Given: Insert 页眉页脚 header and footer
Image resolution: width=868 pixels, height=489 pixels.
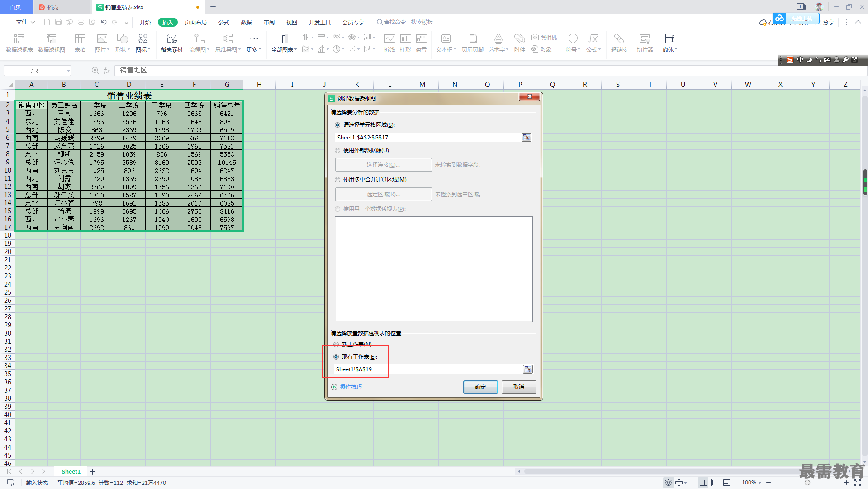Looking at the screenshot, I should pos(472,43).
